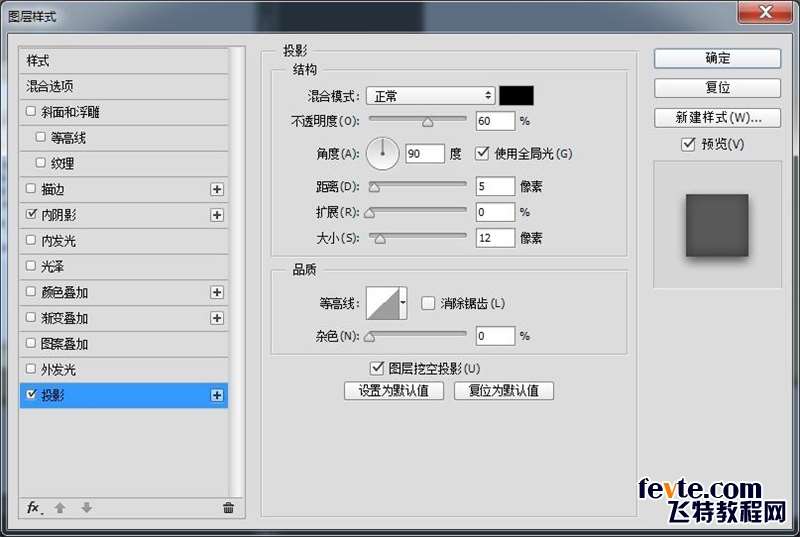
Task: Add another 描边 effect with plus icon
Action: (217, 189)
